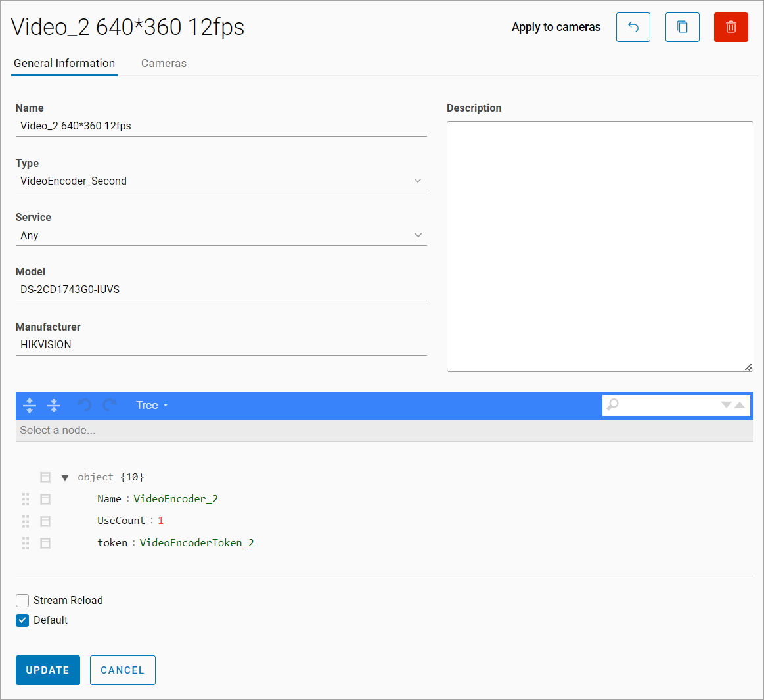Uncheck the Default checkbox
The height and width of the screenshot is (700, 764).
[x=23, y=620]
